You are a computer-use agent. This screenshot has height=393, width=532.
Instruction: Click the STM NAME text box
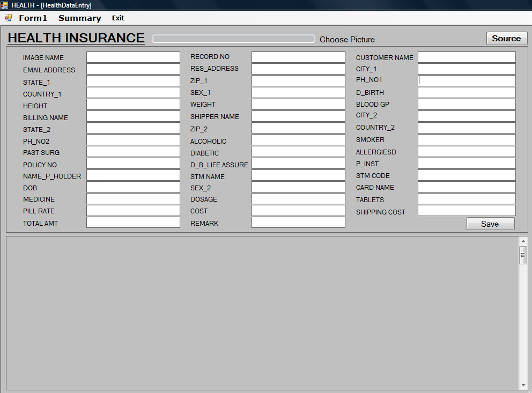click(x=298, y=175)
